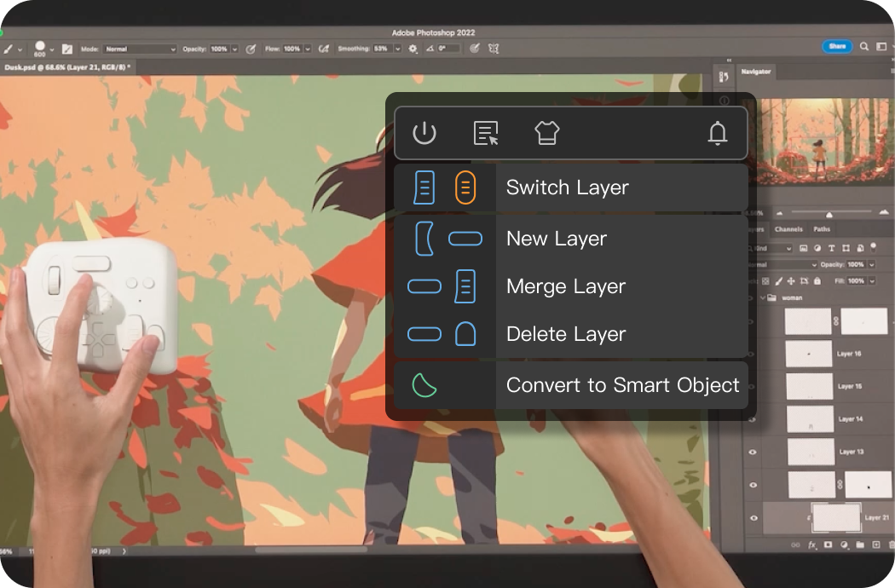The height and width of the screenshot is (588, 895).
Task: Open the layer Fill dropdown arrow
Action: 872,281
